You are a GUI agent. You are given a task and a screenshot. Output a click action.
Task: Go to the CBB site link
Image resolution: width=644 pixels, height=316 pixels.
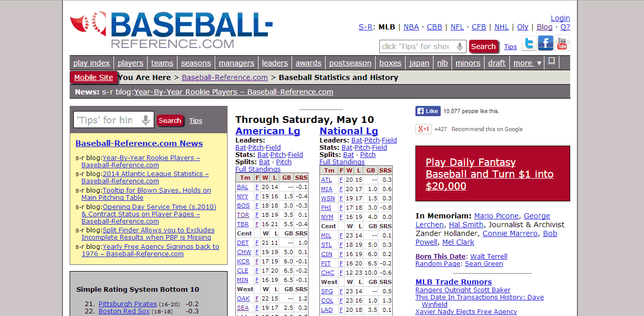tap(434, 27)
